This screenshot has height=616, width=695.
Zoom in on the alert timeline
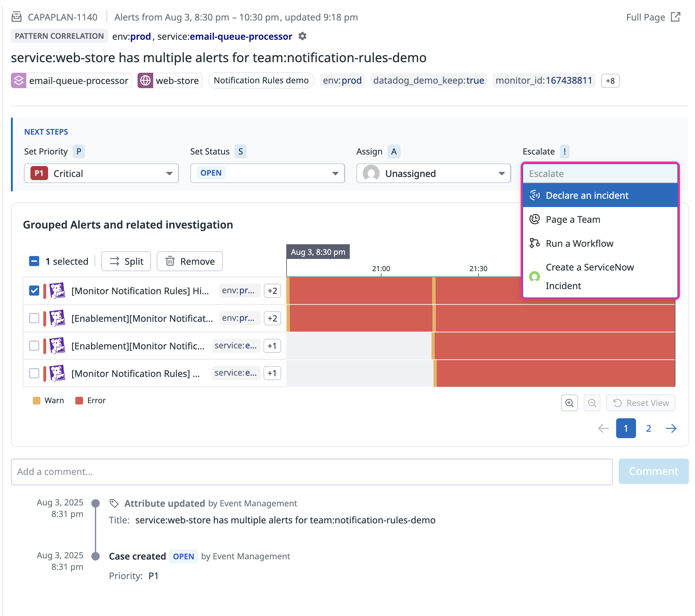coord(569,403)
